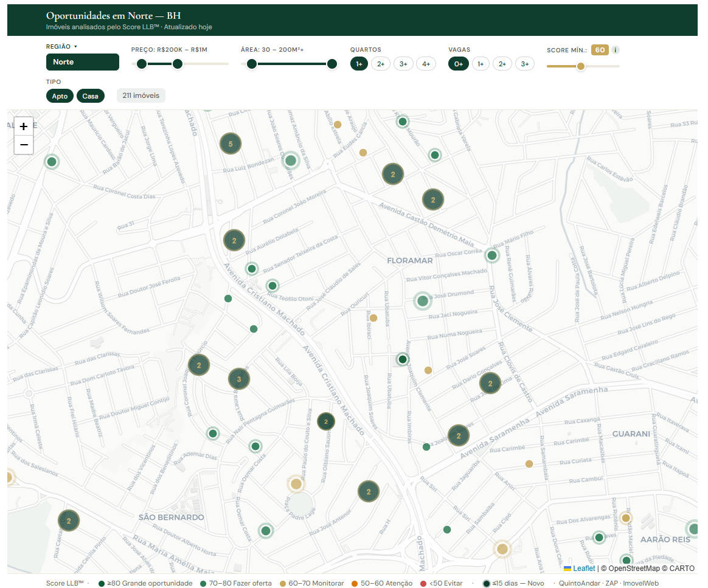
Task: Open the Score mín. info icon
Action: click(616, 50)
